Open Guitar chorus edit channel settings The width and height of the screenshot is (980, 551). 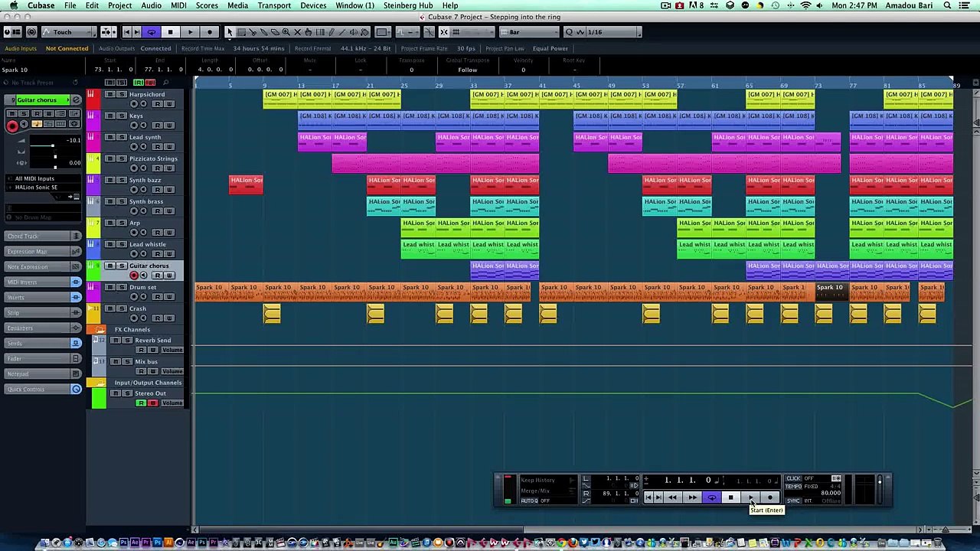(77, 99)
